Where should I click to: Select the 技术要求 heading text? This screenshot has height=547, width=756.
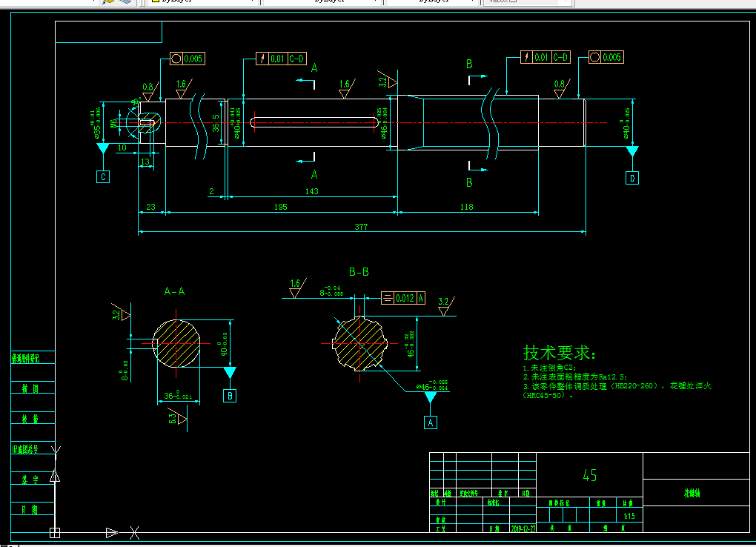pyautogui.click(x=560, y=353)
